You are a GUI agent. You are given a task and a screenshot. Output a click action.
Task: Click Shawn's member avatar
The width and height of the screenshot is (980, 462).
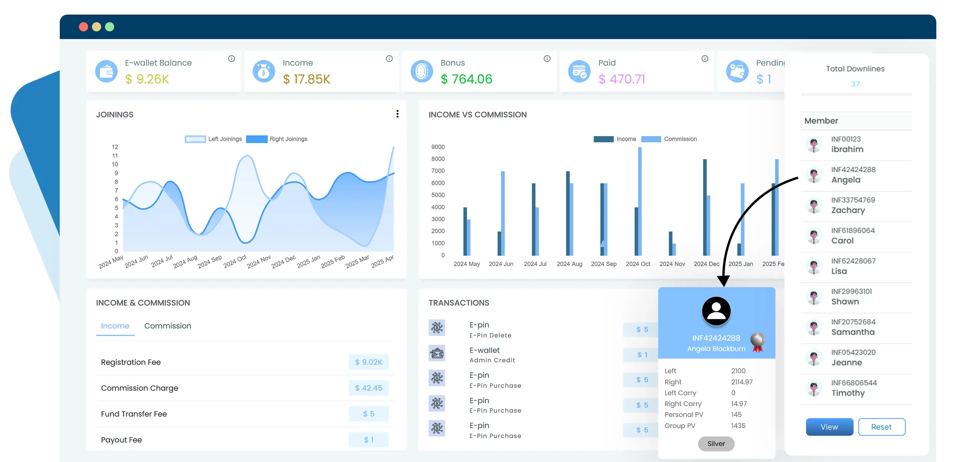click(814, 297)
